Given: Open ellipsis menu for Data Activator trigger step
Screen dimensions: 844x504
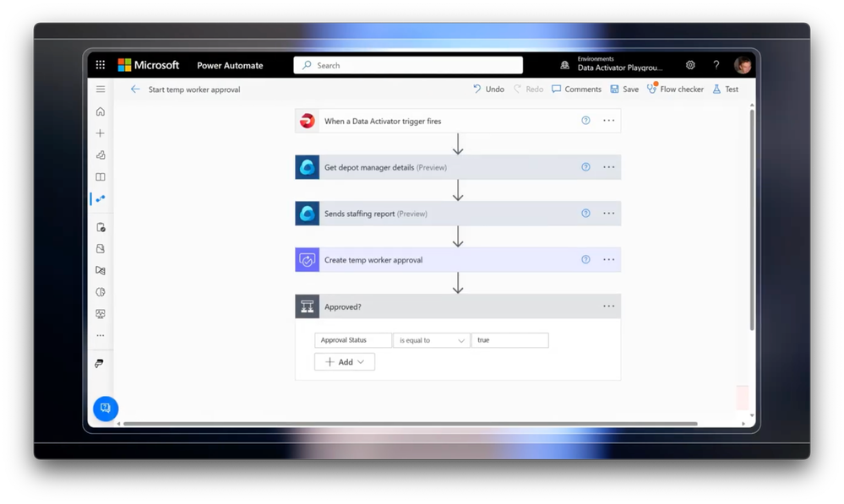Looking at the screenshot, I should [609, 121].
